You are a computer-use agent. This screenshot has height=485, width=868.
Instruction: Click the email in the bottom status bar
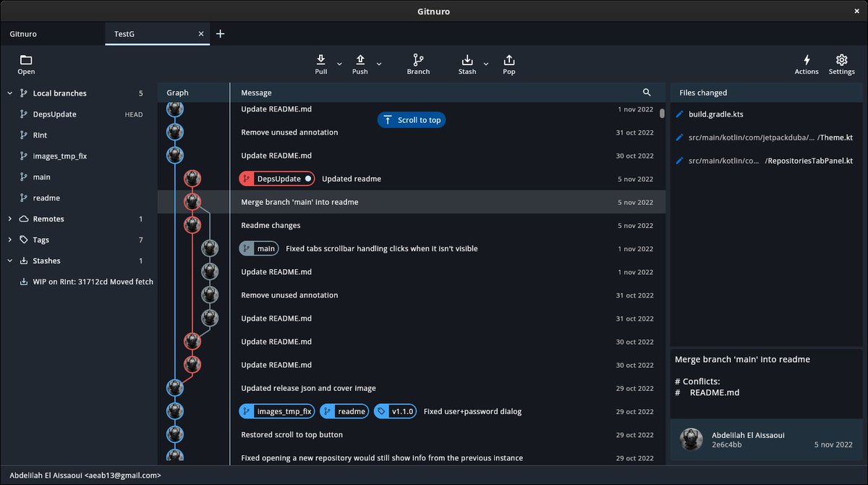point(123,476)
